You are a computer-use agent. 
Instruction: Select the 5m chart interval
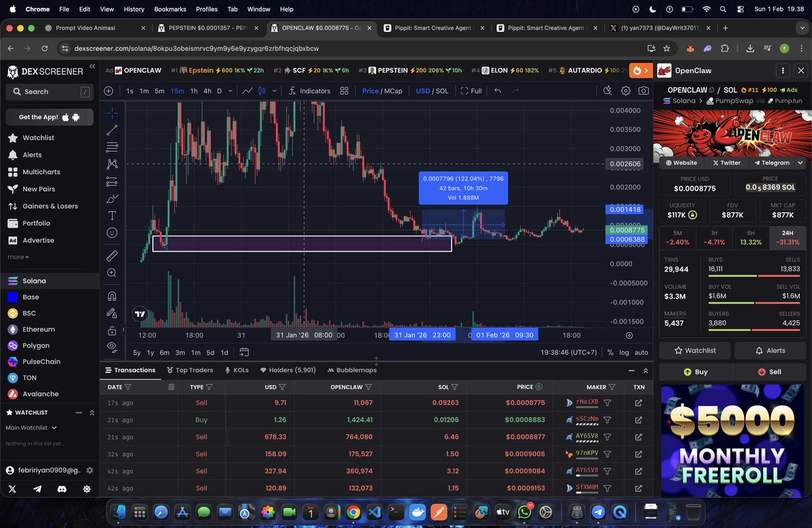[x=160, y=91]
